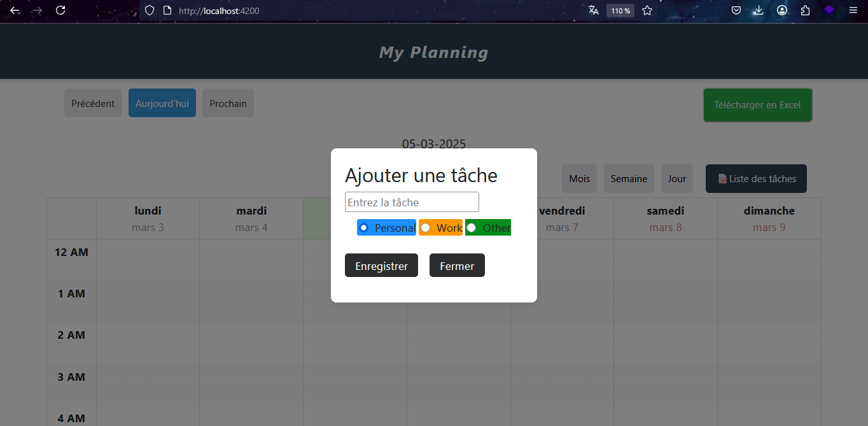Click the My Planning title
This screenshot has height=426, width=868.
click(x=434, y=52)
